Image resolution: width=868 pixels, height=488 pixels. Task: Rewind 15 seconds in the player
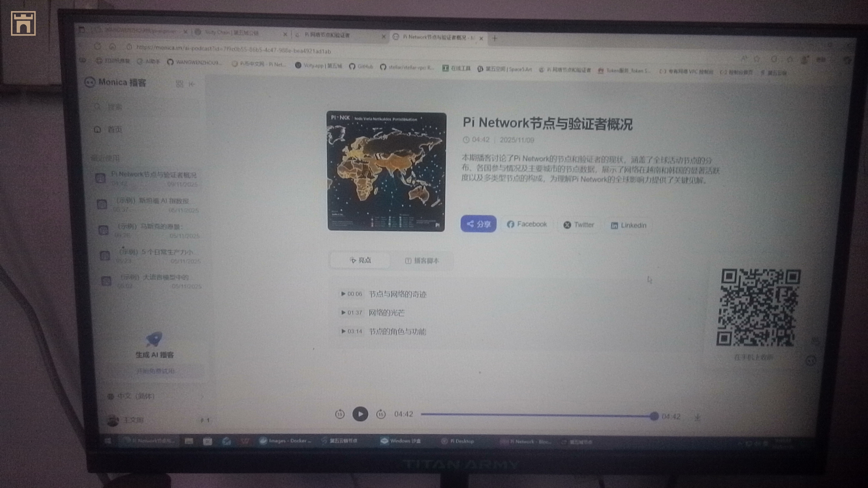pos(340,414)
